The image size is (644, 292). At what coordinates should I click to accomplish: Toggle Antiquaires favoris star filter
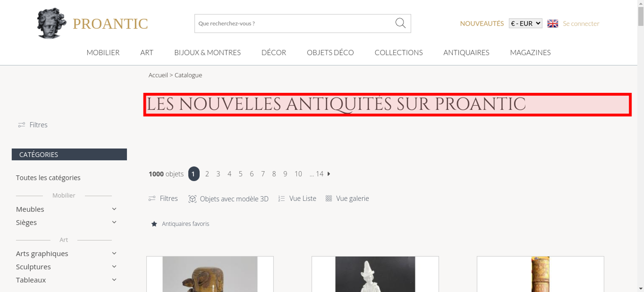click(x=154, y=224)
